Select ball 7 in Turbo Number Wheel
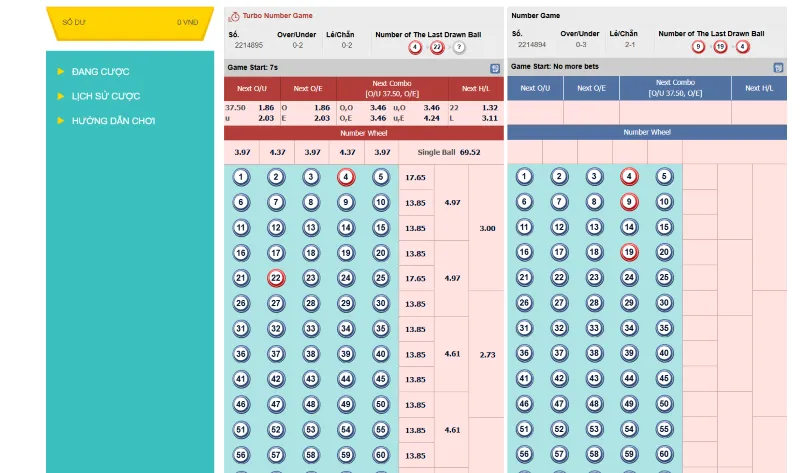The width and height of the screenshot is (800, 473). (x=276, y=203)
